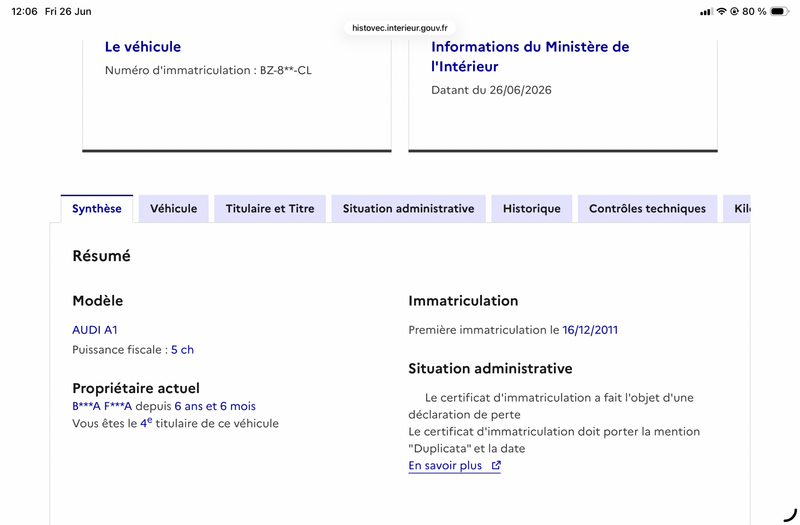800x525 pixels.
Task: Tap the battery icon in status bar
Action: point(780,11)
